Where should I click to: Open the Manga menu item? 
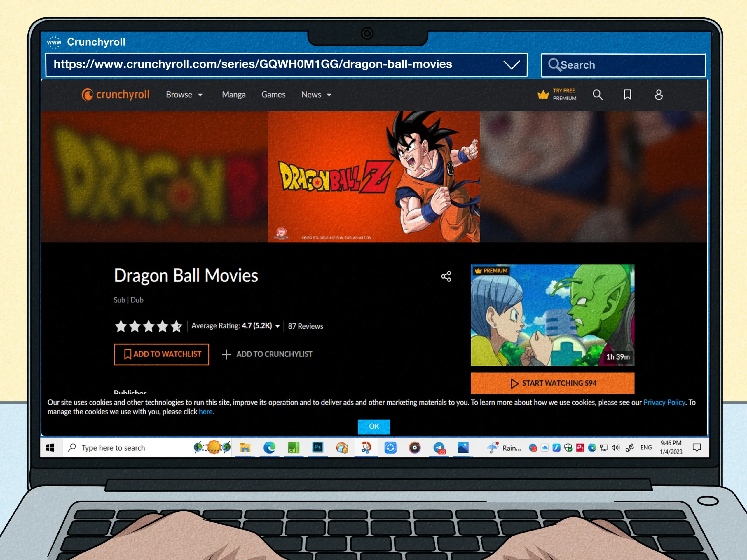[x=233, y=95]
